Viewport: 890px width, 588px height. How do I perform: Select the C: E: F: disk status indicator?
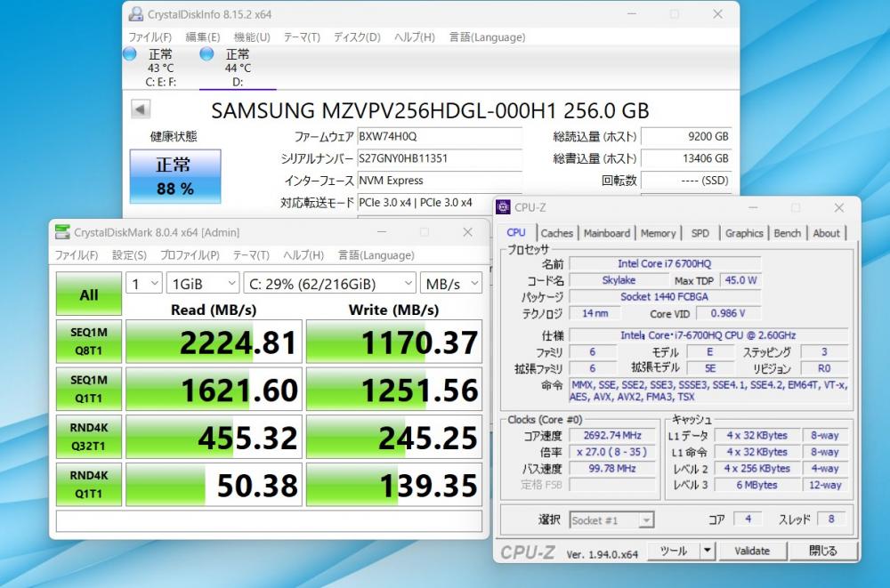160,68
